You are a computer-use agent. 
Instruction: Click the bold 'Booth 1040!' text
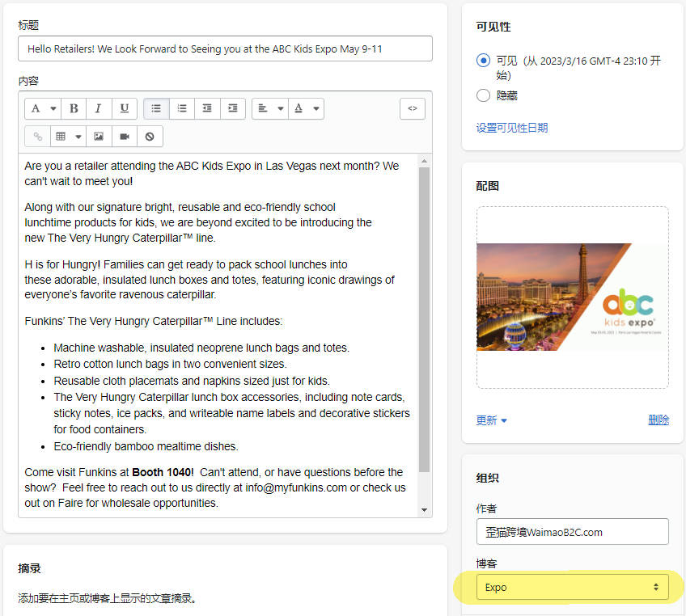(x=163, y=472)
